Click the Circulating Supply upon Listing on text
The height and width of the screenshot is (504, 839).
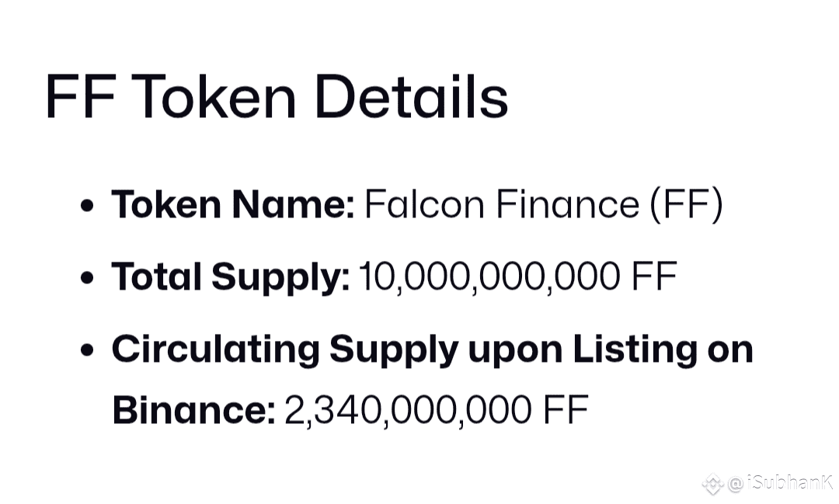tap(433, 350)
